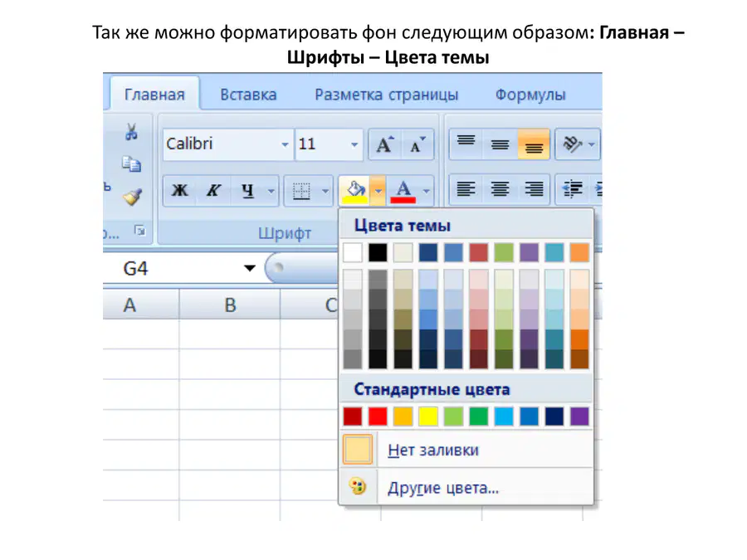Viewport: 747px width, 560px height.
Task: Click the Copy icon
Action: click(131, 164)
